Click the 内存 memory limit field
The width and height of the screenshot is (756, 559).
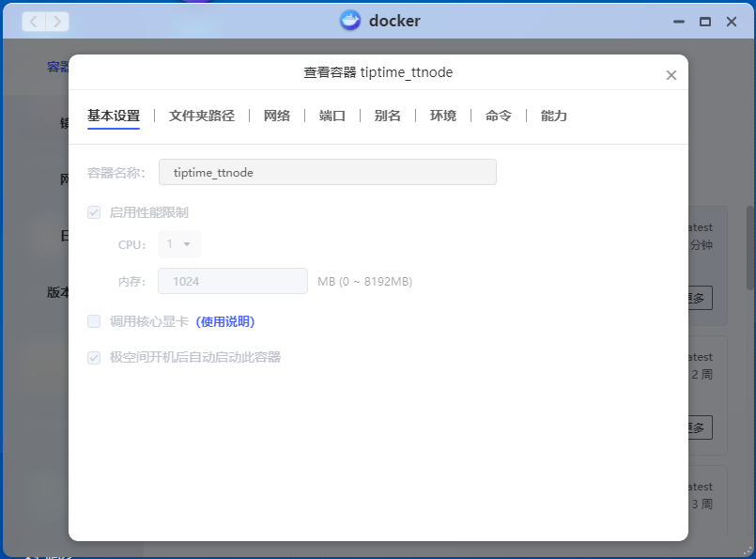(x=233, y=281)
